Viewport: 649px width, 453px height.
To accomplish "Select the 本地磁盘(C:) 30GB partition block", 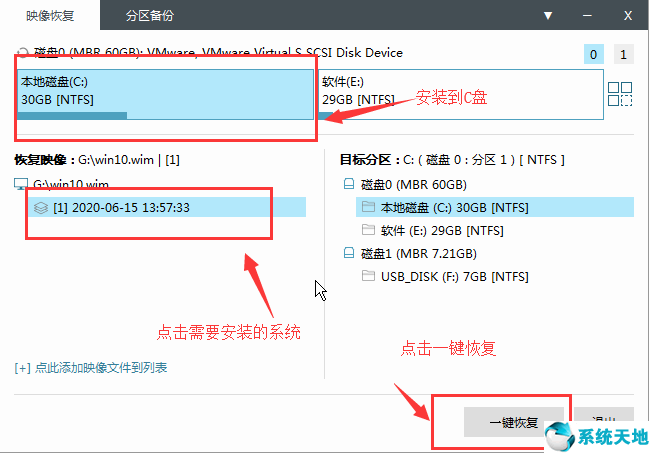I will point(165,94).
